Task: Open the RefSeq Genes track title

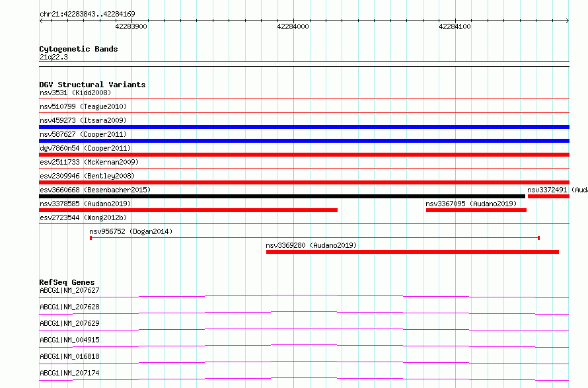Action: 67,282
